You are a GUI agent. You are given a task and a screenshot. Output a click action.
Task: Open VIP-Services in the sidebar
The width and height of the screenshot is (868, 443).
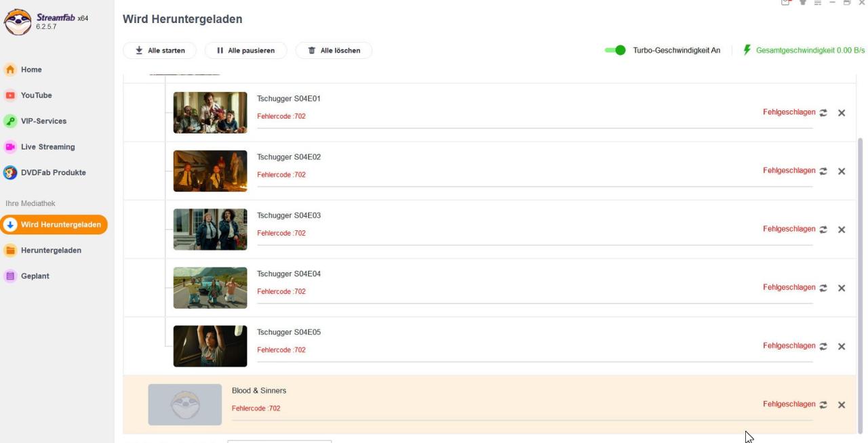[43, 121]
